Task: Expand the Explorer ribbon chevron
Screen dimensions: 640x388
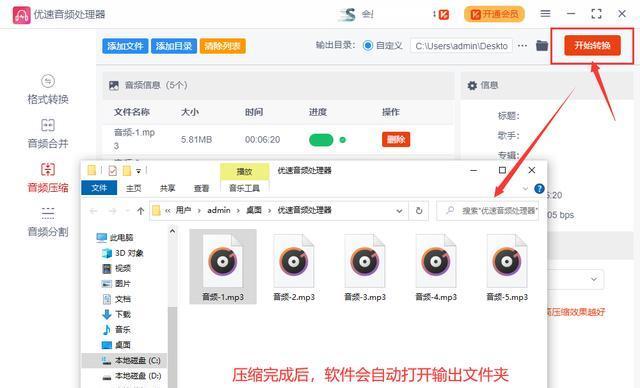Action: (525, 188)
